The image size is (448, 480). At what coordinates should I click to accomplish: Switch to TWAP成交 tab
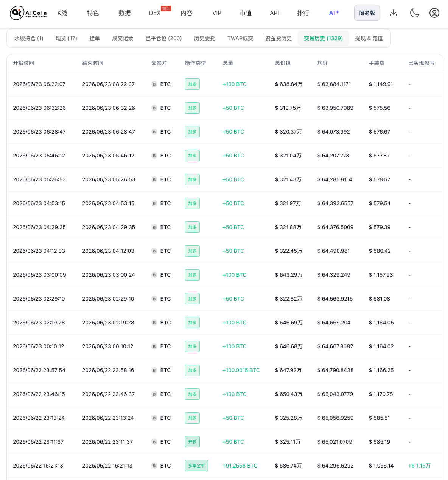point(240,38)
